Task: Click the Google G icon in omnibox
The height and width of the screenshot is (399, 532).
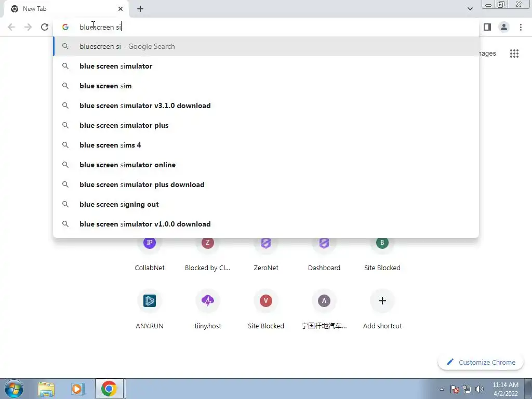Action: coord(65,27)
